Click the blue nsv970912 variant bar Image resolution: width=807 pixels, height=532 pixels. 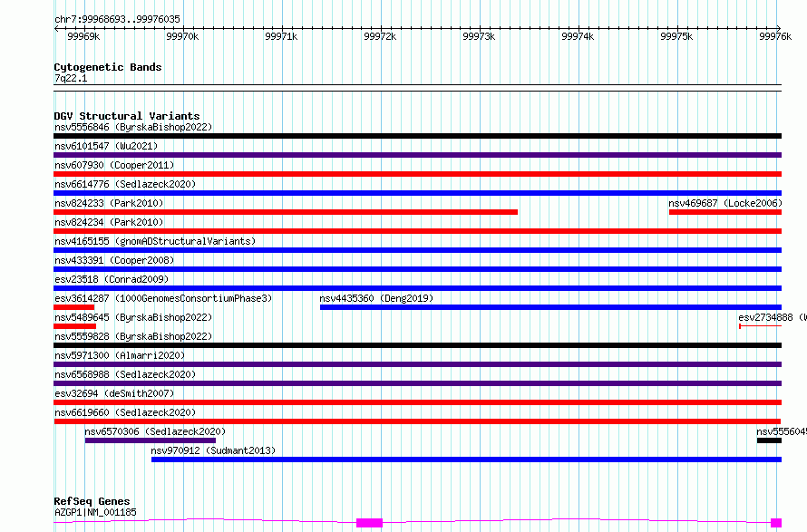(x=466, y=459)
